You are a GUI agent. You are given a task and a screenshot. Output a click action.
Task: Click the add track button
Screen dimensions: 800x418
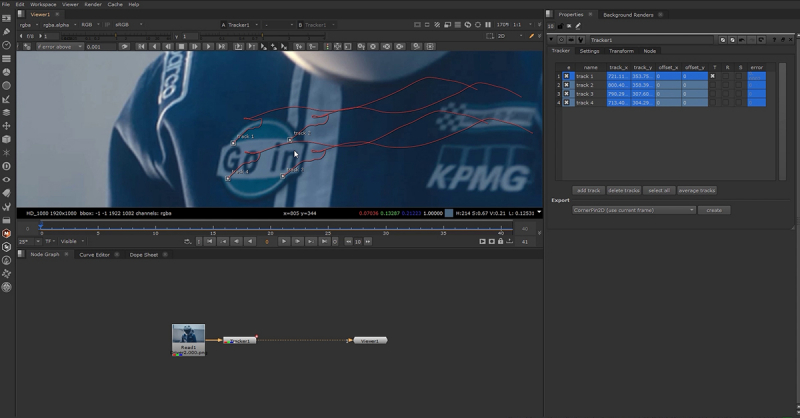point(587,190)
